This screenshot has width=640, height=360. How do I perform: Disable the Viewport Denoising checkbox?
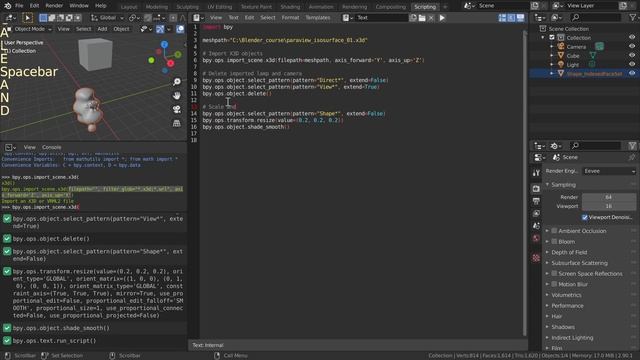[584, 218]
